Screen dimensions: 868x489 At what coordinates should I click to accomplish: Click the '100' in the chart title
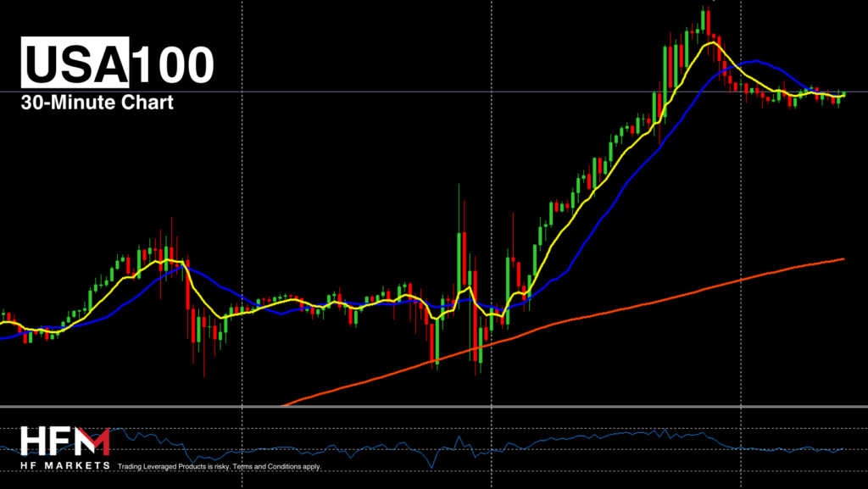click(x=172, y=64)
